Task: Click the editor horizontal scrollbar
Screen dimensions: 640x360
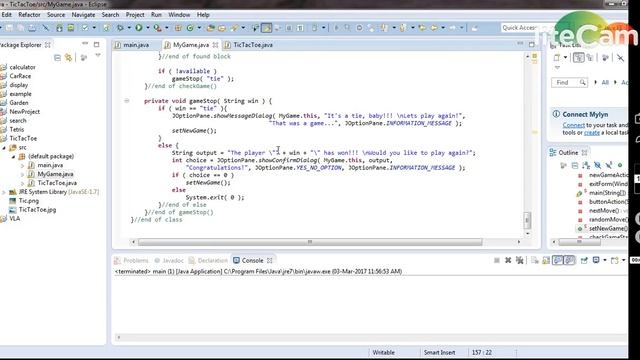Action: tap(310, 242)
